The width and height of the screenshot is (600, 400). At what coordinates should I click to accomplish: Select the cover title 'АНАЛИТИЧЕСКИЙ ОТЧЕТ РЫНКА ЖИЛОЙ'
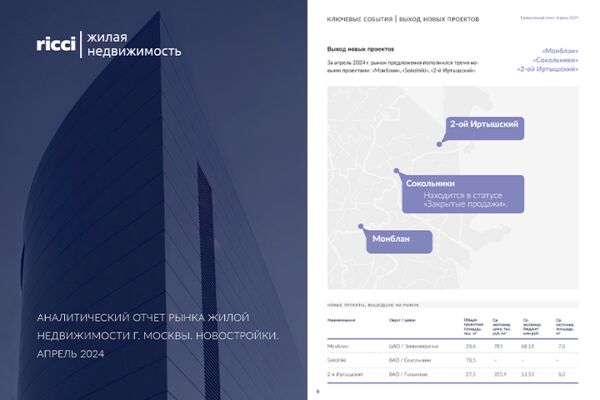pyautogui.click(x=143, y=318)
